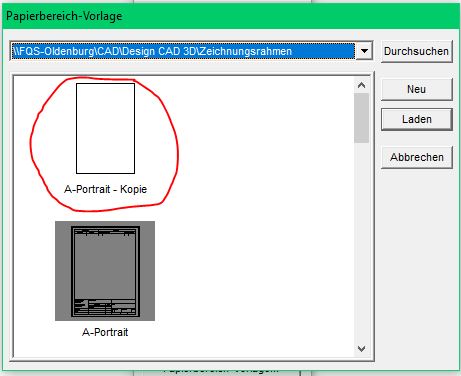Click the title block inside the A-Portrait preview
This screenshot has height=376, width=461.
105,307
